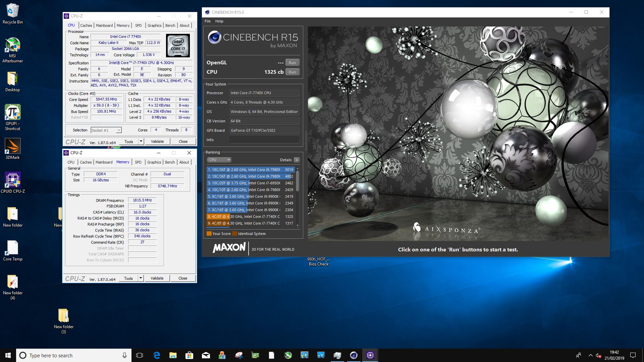The image size is (644, 362).
Task: Open the Cinebench Help menu
Action: tap(219, 21)
